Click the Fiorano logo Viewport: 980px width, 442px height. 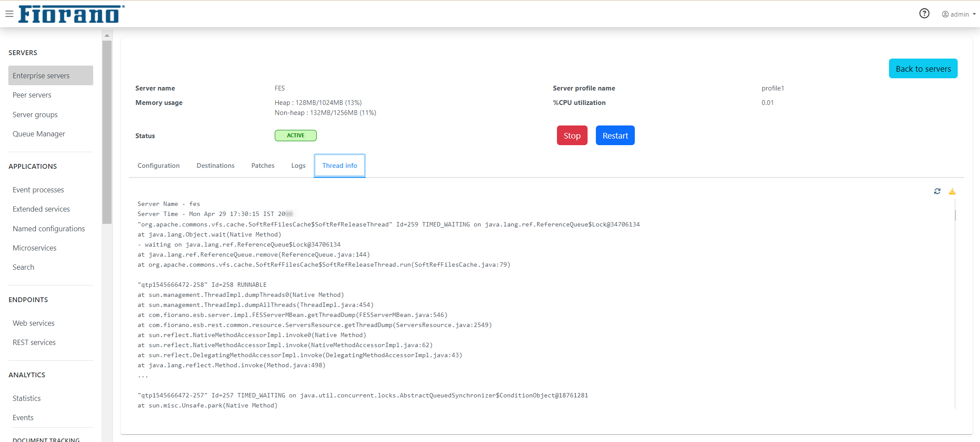(x=71, y=14)
